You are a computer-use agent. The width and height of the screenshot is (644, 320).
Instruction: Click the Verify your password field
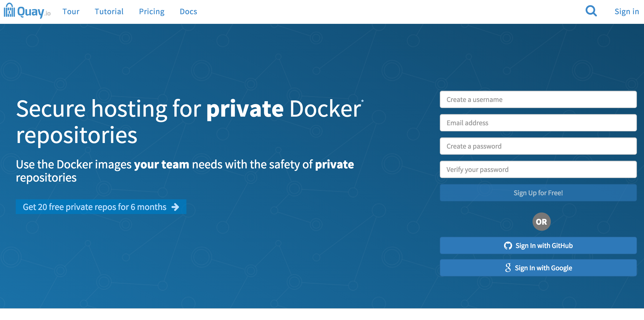pos(538,169)
